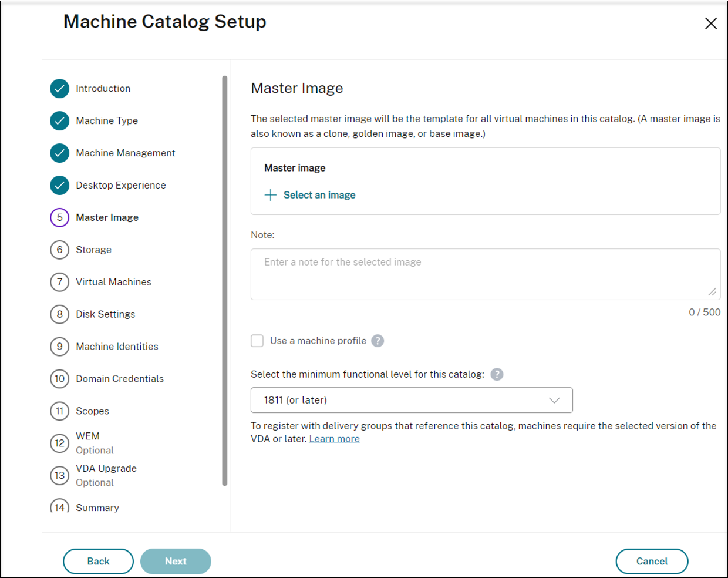Image resolution: width=728 pixels, height=578 pixels.
Task: Click the step 6 Storage circle icon
Action: [x=59, y=250]
